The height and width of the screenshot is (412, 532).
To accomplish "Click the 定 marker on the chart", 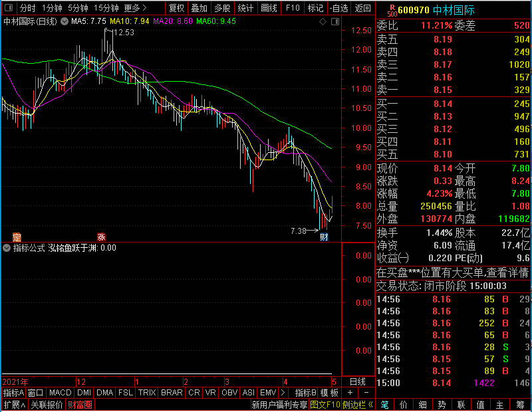I will pos(17,237).
